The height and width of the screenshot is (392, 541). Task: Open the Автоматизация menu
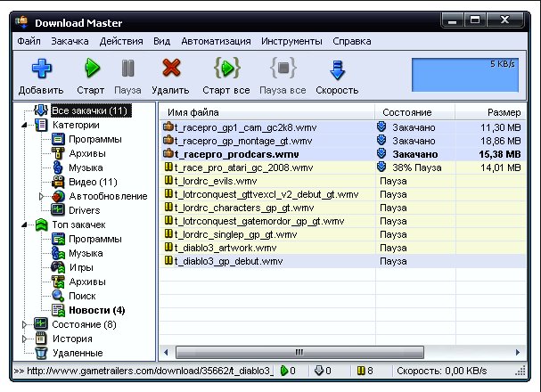pyautogui.click(x=216, y=41)
